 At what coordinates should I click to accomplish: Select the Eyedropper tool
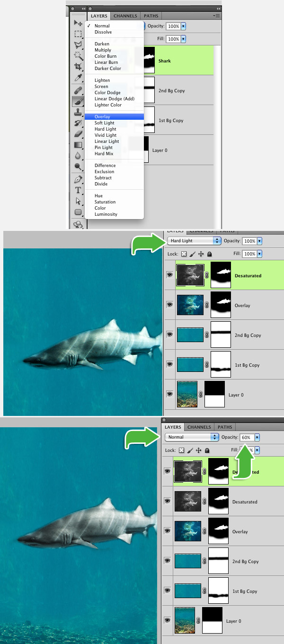79,78
